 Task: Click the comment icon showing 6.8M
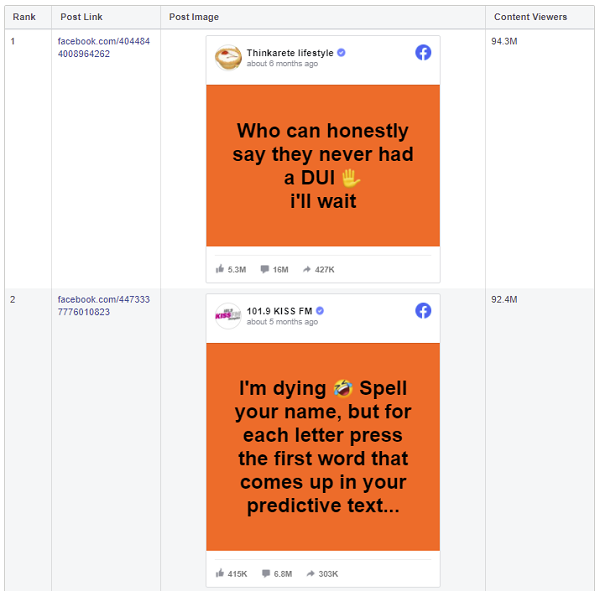pos(264,573)
